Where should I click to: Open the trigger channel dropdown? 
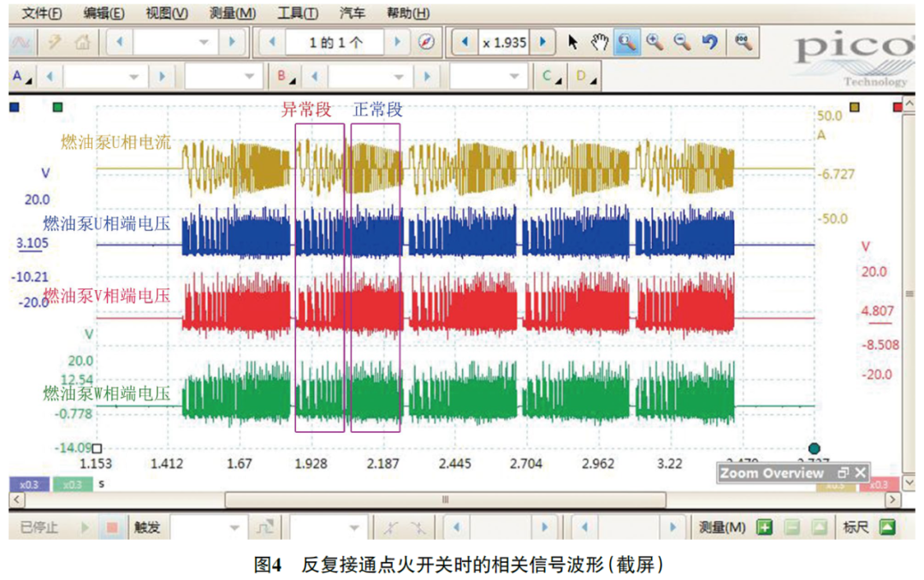point(329,528)
